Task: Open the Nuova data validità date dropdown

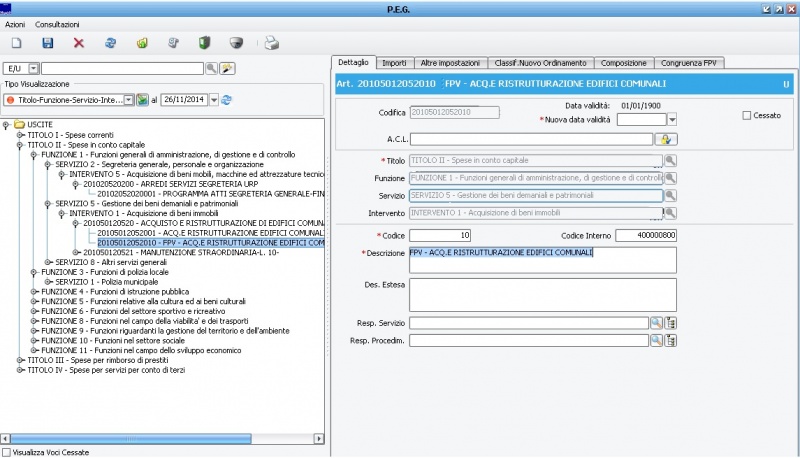Action: (672, 120)
